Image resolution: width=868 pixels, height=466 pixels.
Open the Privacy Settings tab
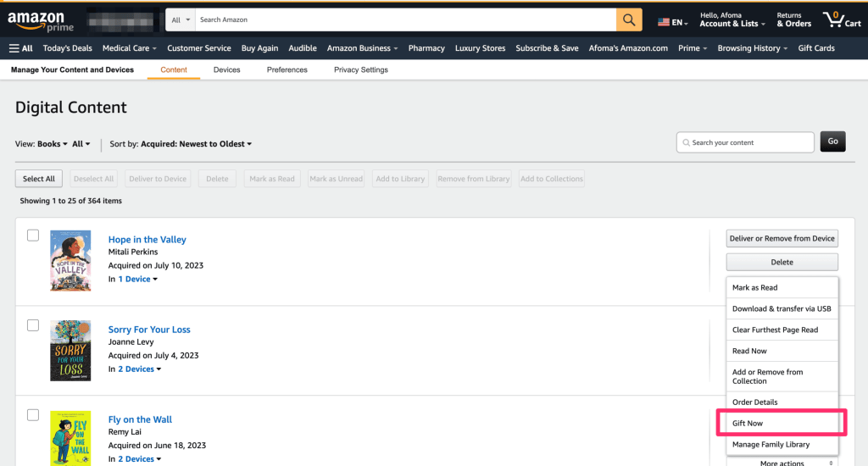361,69
